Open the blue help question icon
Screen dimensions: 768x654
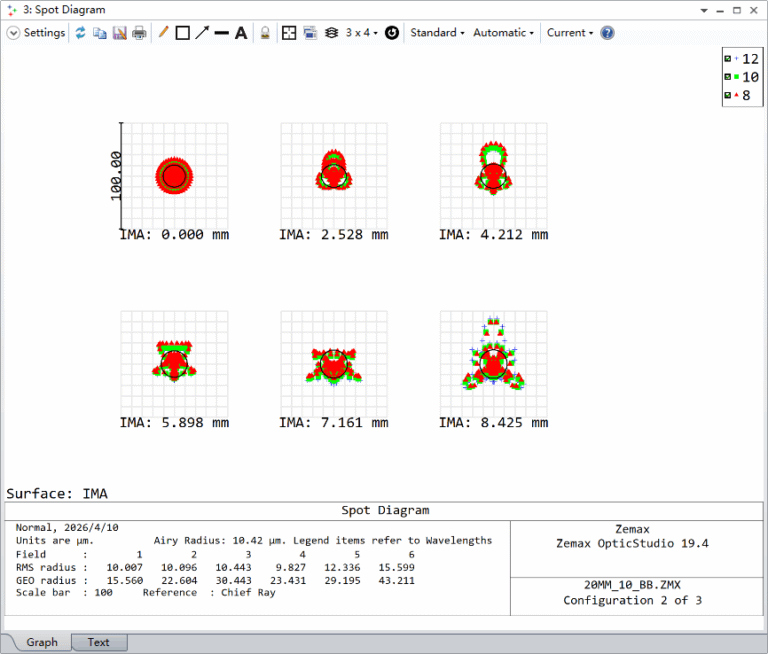pos(607,33)
